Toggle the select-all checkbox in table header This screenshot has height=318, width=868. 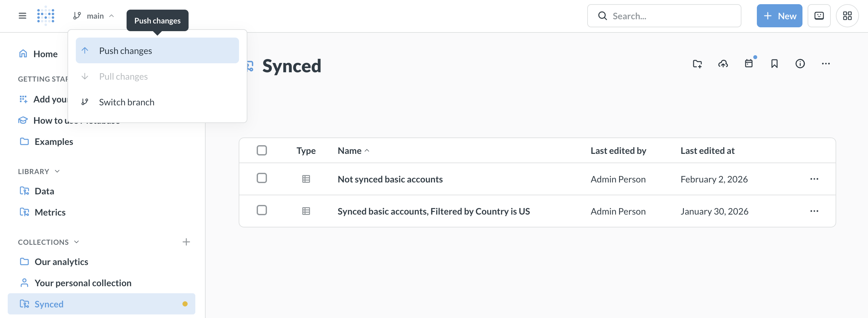(261, 150)
